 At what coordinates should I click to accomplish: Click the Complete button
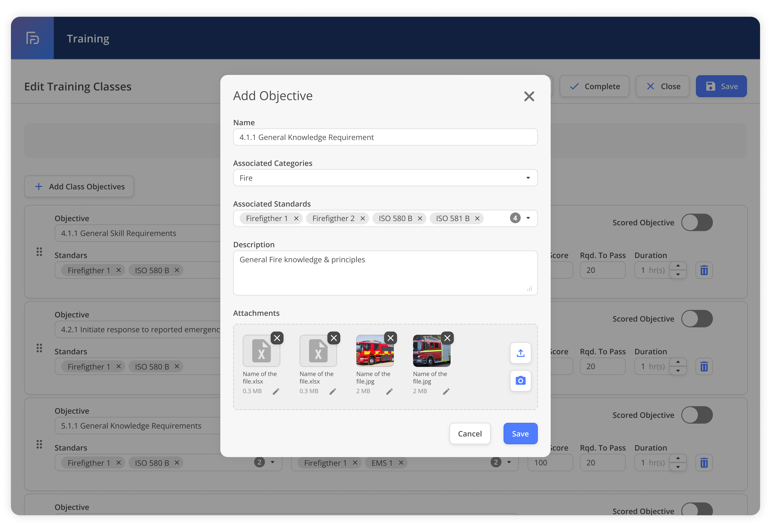click(x=594, y=86)
